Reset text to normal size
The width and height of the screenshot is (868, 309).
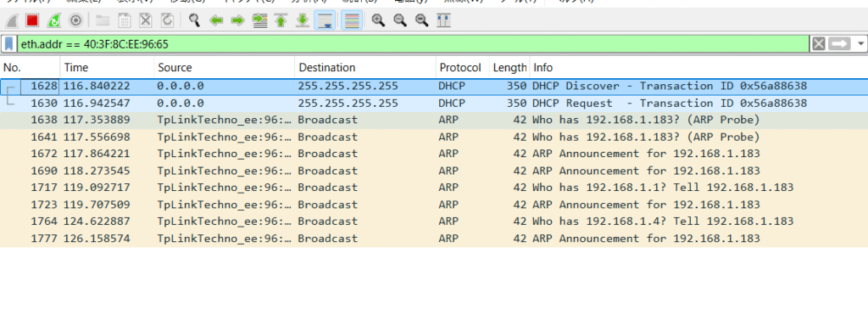(x=422, y=20)
